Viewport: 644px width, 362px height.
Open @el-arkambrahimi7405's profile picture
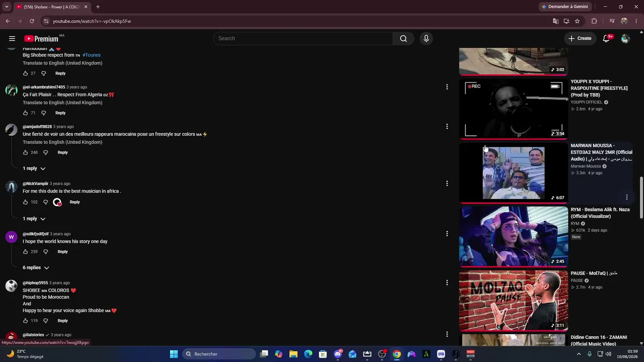[11, 90]
